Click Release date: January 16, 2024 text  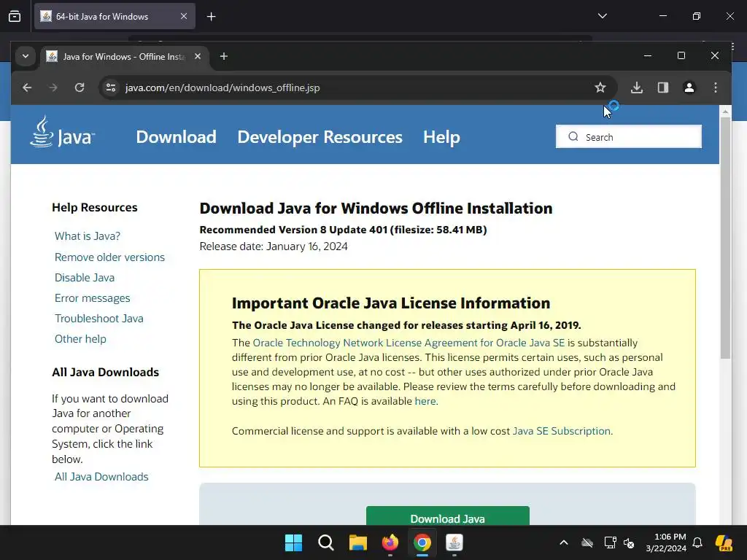point(274,246)
